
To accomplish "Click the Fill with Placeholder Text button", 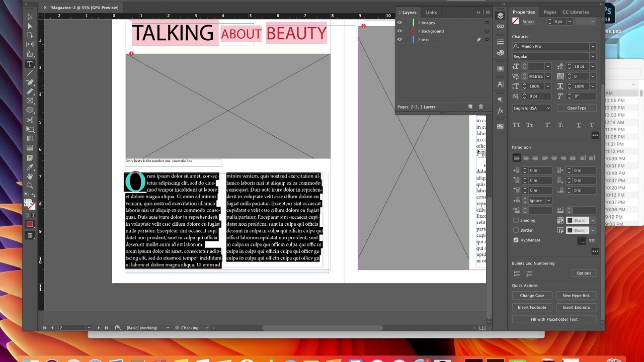I will pyautogui.click(x=554, y=319).
